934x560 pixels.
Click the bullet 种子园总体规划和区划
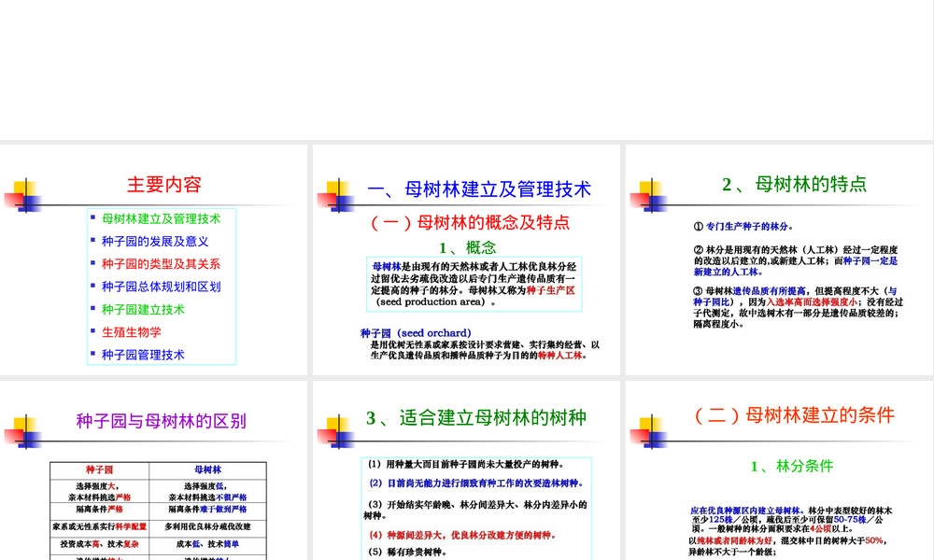(x=161, y=287)
